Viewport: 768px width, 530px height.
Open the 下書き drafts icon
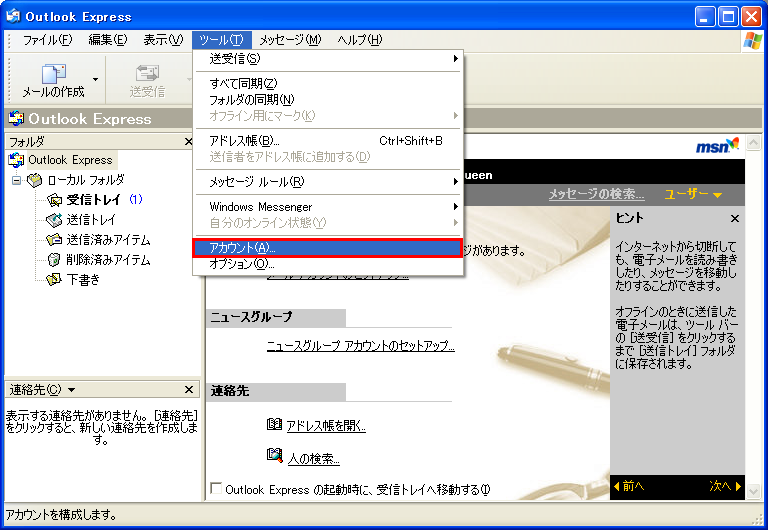54,280
